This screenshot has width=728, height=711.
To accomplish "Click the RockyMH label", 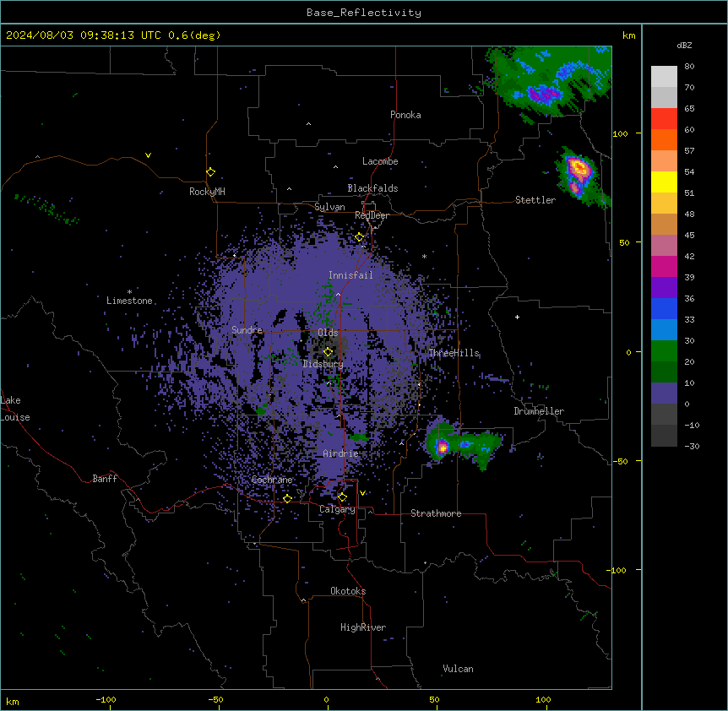I will coord(207,192).
